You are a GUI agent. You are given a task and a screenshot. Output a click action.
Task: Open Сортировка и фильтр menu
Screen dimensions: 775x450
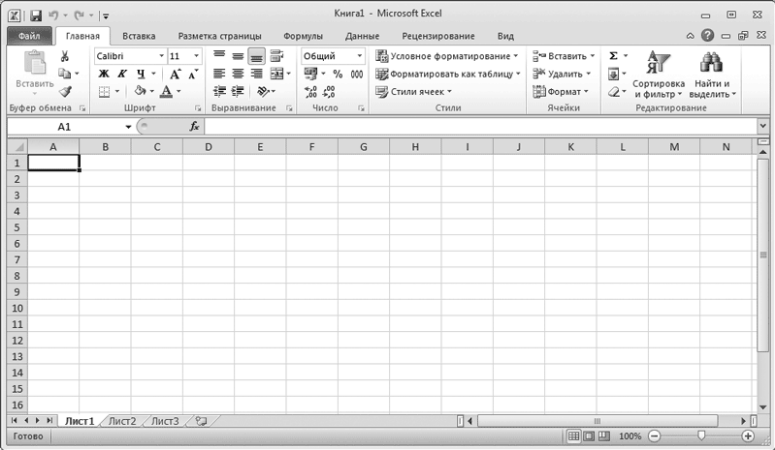click(658, 74)
